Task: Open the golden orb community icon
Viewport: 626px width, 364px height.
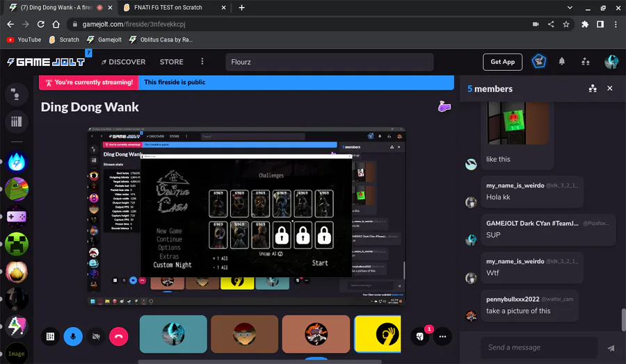Action: 17,271
